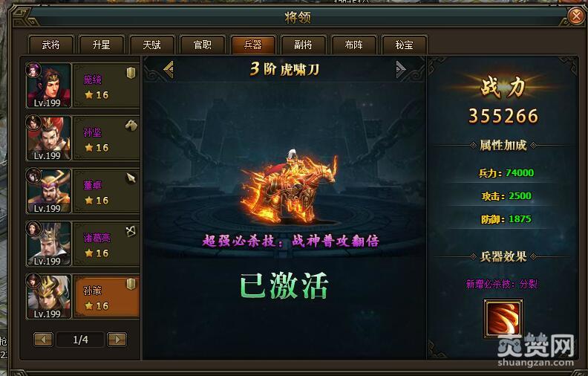Viewport: 588px width, 376px height.
Task: Select general 庞统 portrait in list
Action: coord(49,85)
